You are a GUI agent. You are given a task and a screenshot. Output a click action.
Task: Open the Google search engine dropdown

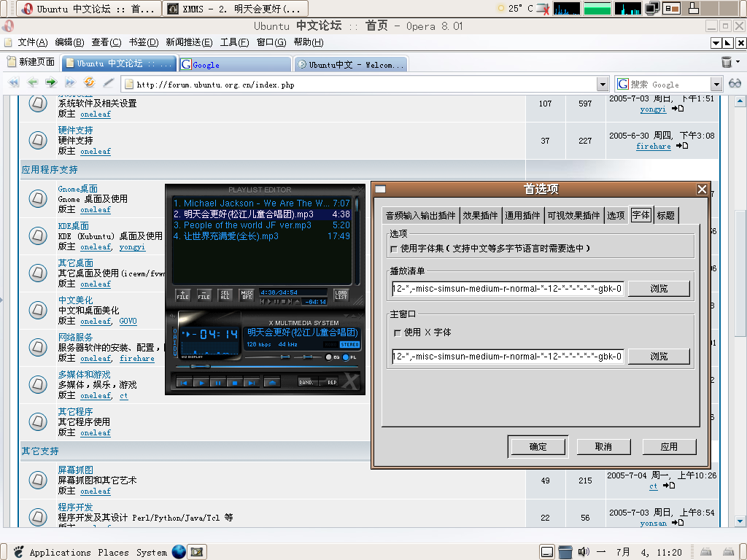click(x=716, y=85)
